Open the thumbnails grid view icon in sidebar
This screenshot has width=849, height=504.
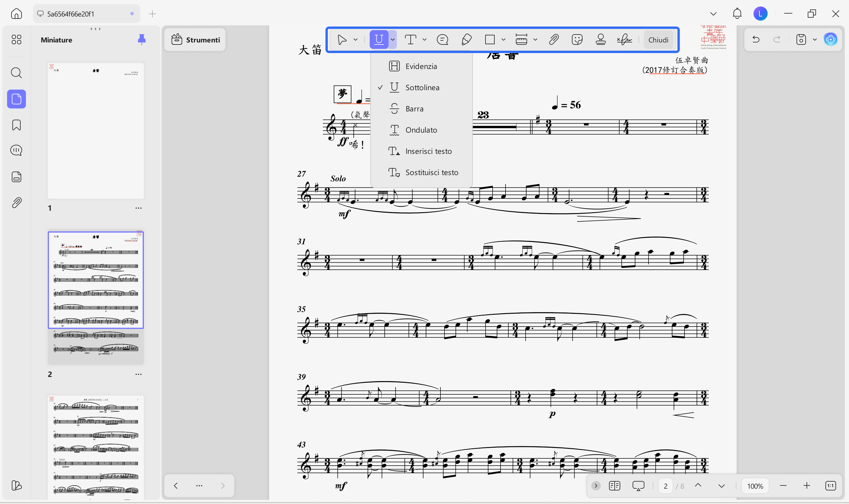coord(16,39)
